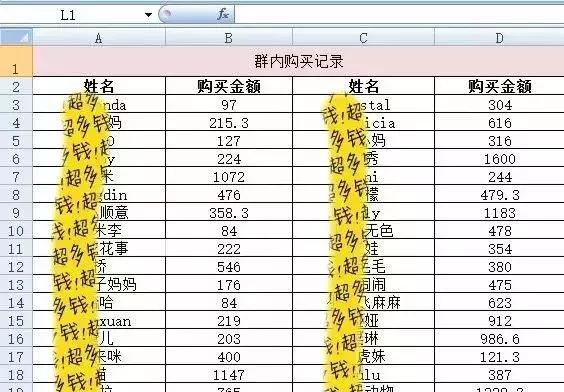The image size is (564, 392).
Task: Select the cell with value 616
Action: coord(499,122)
